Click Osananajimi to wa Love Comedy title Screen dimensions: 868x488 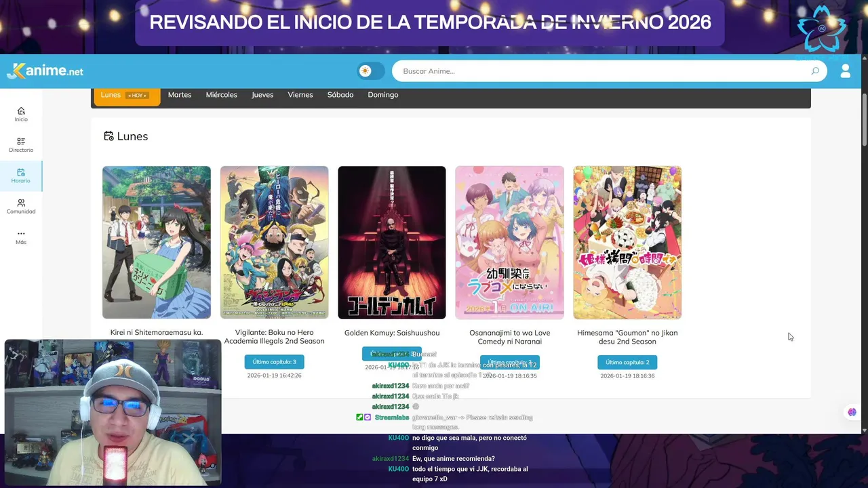509,337
